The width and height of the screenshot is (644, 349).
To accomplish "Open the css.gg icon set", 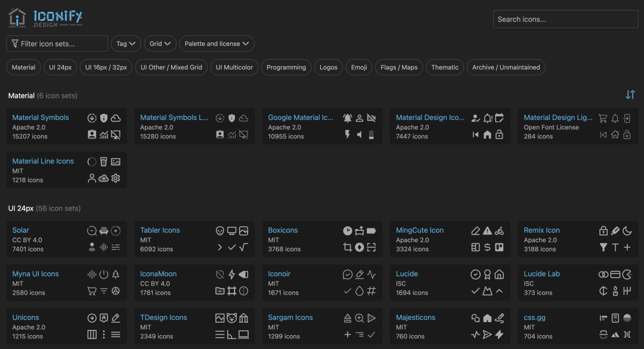I will point(535,317).
